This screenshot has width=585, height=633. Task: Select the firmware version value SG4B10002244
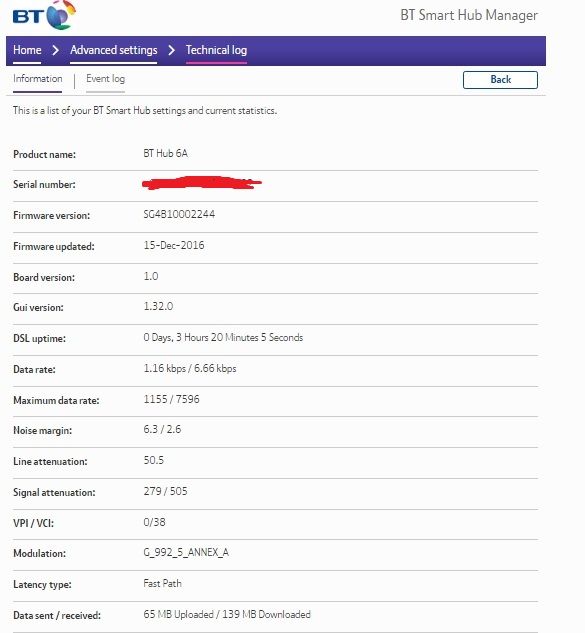pos(179,214)
